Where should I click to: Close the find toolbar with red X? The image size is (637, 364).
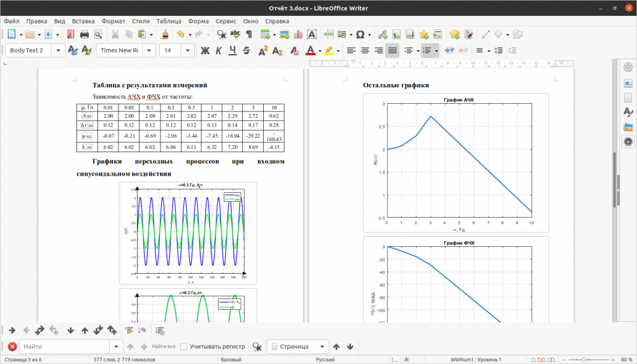pos(11,347)
